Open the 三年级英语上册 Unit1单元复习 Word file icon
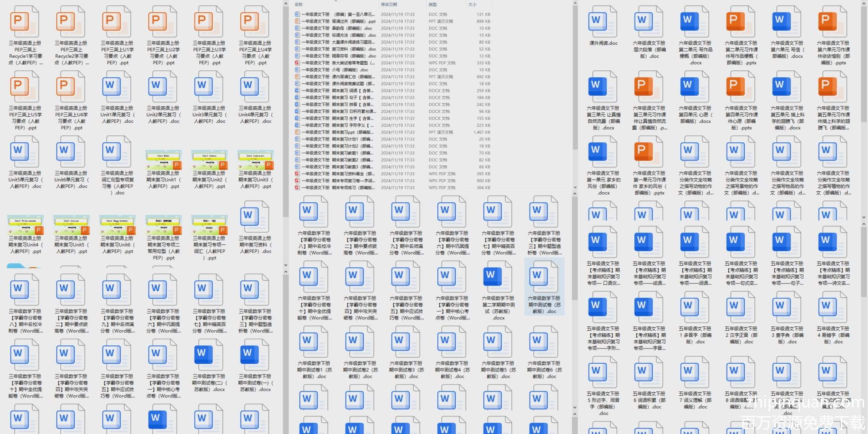 [117, 87]
